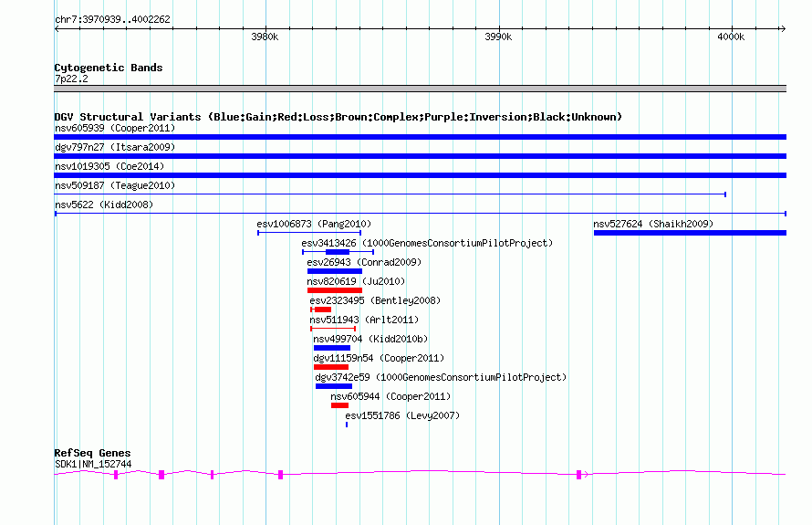Click the nsv605939 (Cooper2011) variant label
812x525 pixels.
pyautogui.click(x=115, y=128)
